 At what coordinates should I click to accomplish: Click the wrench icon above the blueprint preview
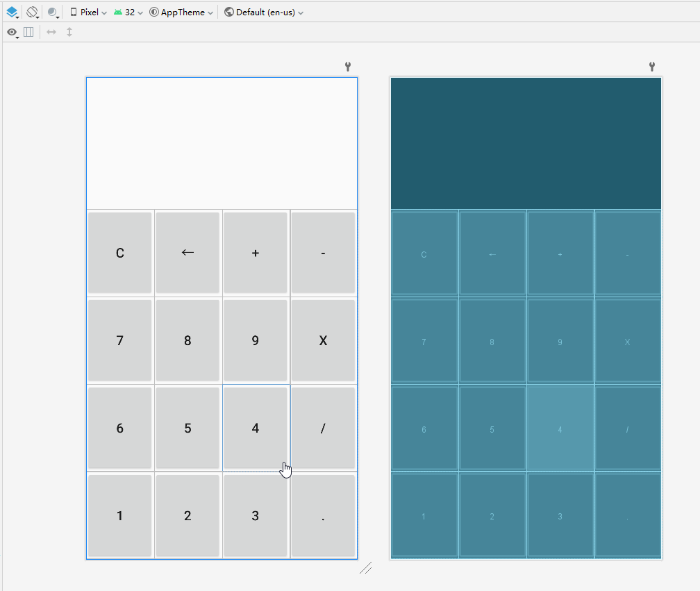pos(651,66)
